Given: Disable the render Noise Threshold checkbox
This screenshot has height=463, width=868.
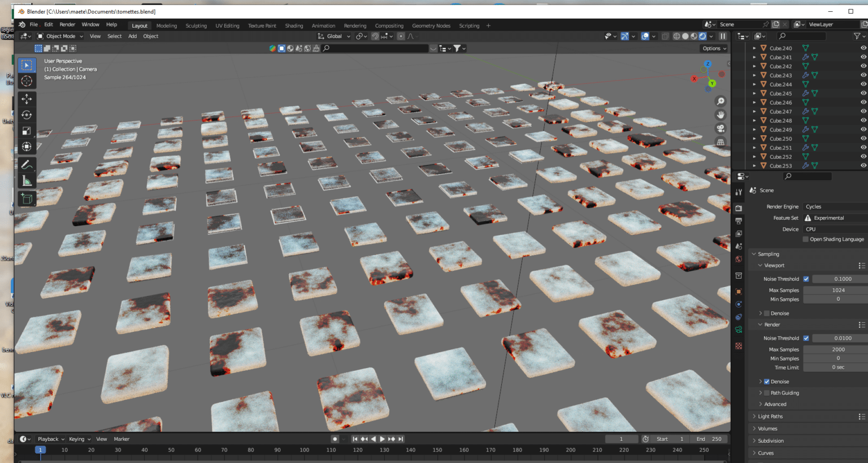Looking at the screenshot, I should point(806,337).
